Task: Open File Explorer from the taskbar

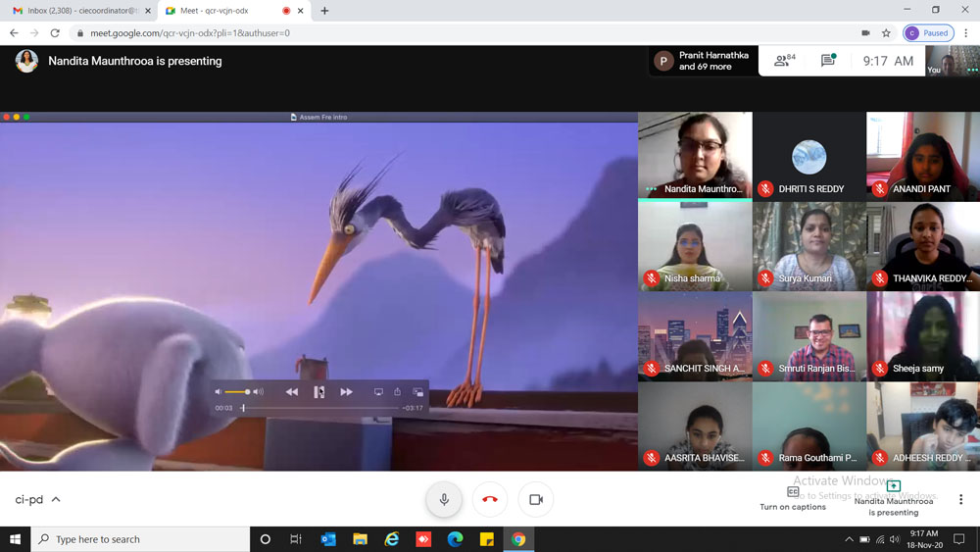Action: pyautogui.click(x=360, y=539)
